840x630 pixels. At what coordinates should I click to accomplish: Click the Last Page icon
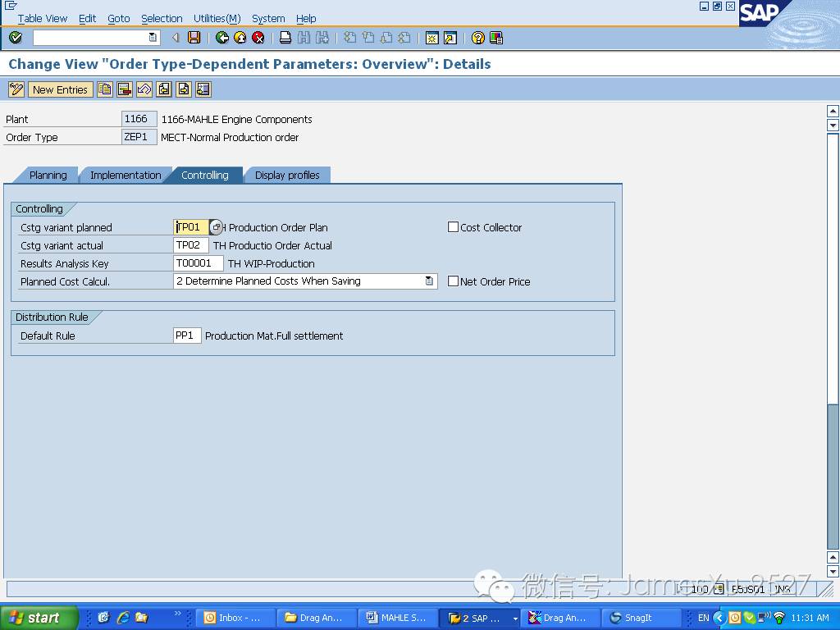click(404, 38)
